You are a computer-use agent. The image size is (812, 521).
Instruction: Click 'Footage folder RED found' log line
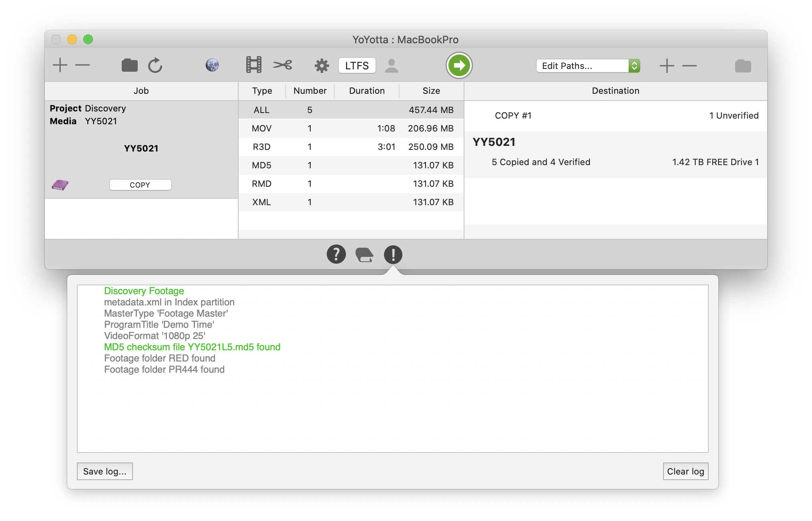160,358
